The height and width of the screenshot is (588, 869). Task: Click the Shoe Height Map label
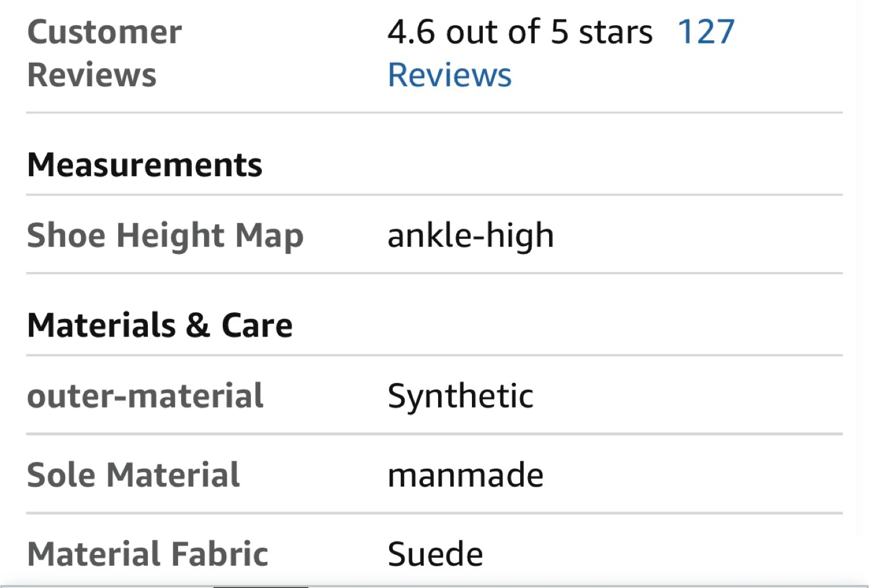[x=165, y=235]
